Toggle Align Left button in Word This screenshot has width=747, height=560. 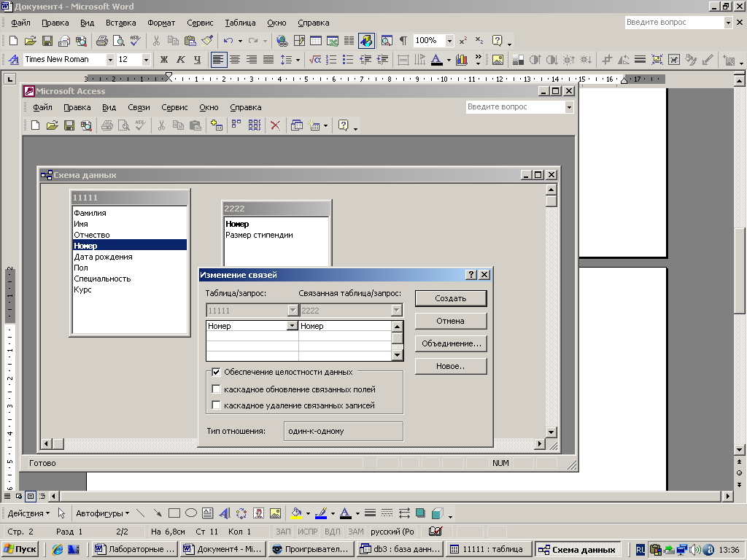click(x=218, y=60)
